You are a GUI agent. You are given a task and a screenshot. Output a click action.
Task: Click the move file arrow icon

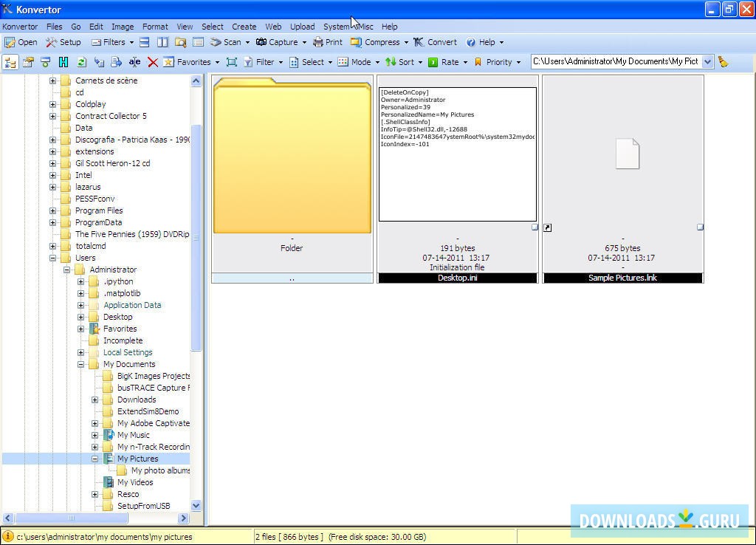[x=116, y=62]
